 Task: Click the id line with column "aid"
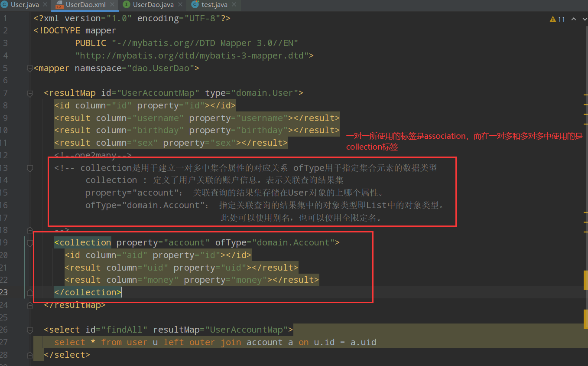click(x=158, y=255)
